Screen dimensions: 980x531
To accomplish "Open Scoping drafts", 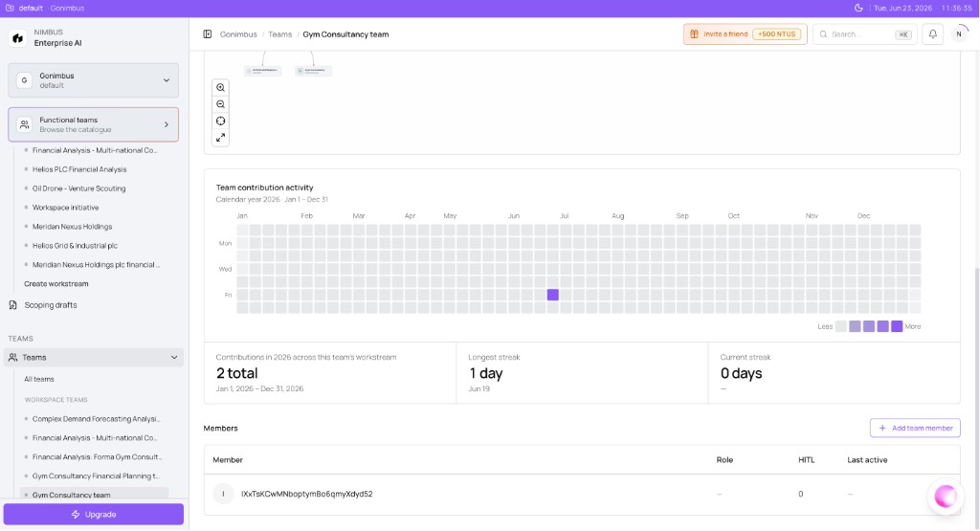I will pos(51,305).
